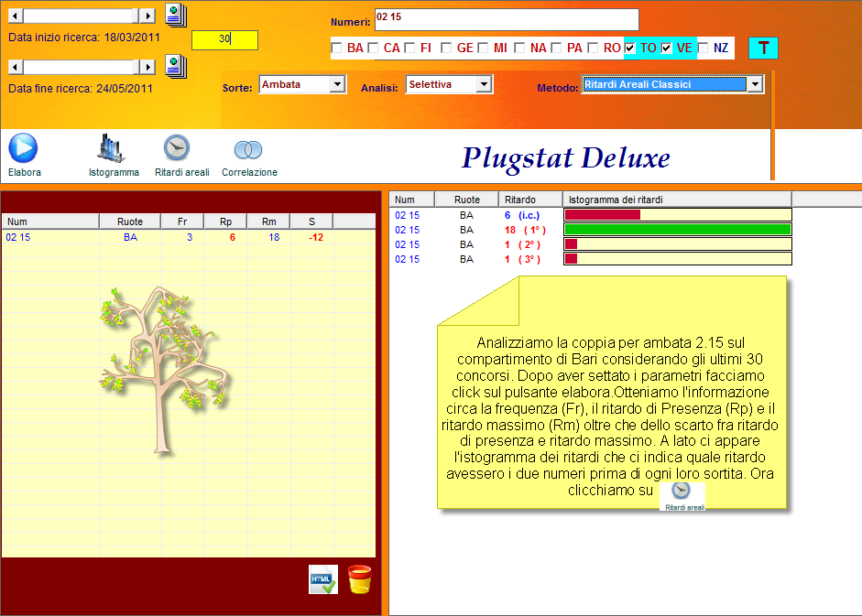Export results with the HTML icon
Image resolution: width=862 pixels, height=616 pixels.
(x=323, y=579)
